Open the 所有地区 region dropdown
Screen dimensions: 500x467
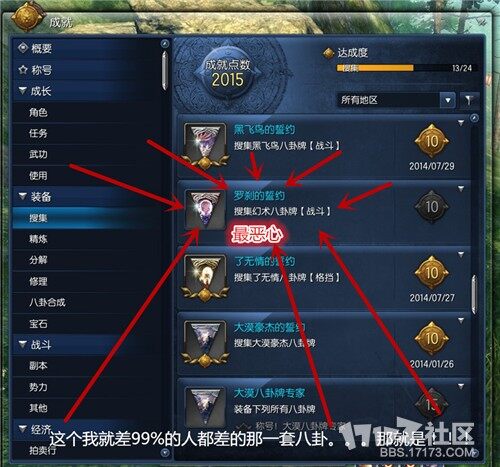point(396,100)
